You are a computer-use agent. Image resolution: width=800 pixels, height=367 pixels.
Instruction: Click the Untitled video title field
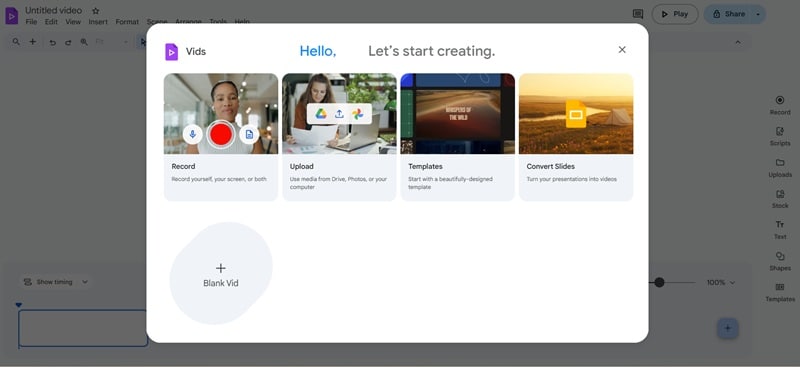coord(54,10)
